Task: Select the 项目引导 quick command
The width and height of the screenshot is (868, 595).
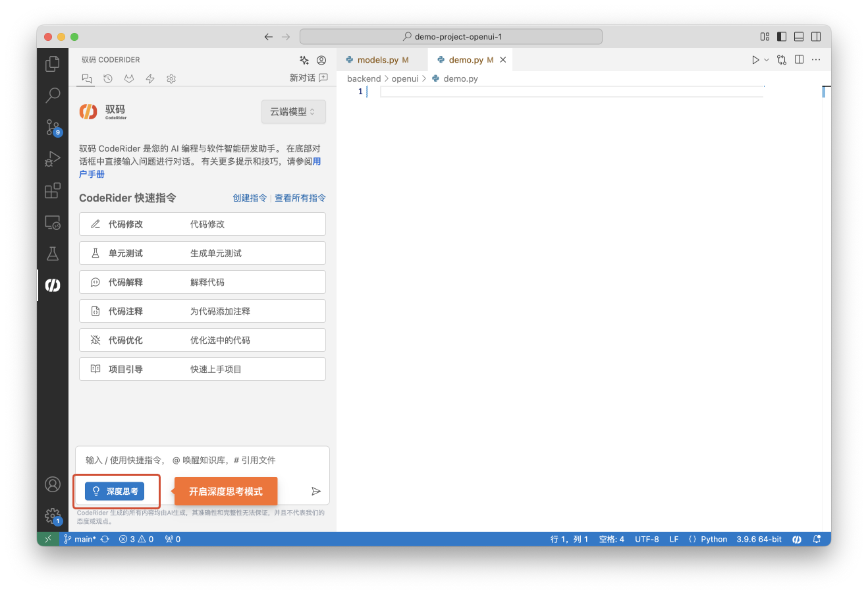Action: (x=202, y=369)
